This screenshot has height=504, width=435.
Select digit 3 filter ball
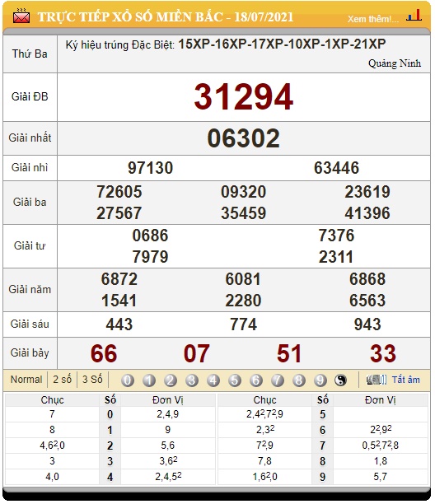point(192,380)
